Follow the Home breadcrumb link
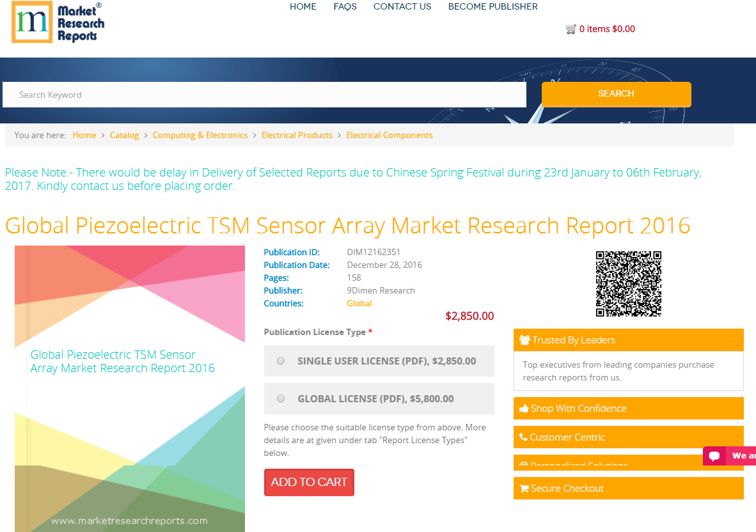 coord(84,136)
